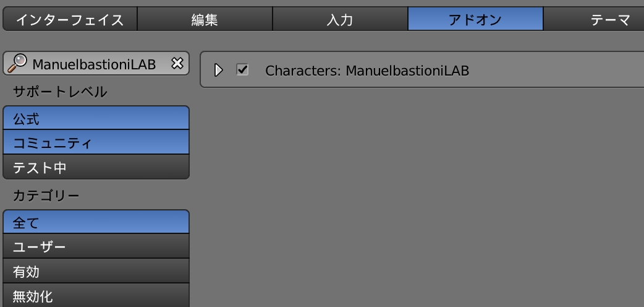
Task: Enable the テスト中 support level filter
Action: [96, 166]
